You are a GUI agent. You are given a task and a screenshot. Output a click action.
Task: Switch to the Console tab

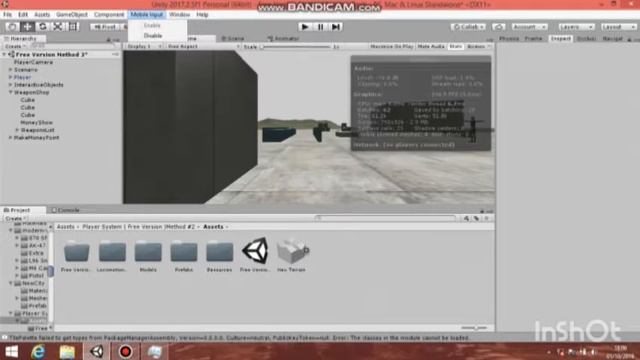pos(65,210)
